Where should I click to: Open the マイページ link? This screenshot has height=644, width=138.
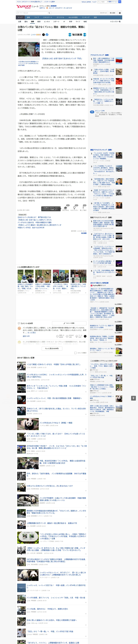tap(103, 13)
